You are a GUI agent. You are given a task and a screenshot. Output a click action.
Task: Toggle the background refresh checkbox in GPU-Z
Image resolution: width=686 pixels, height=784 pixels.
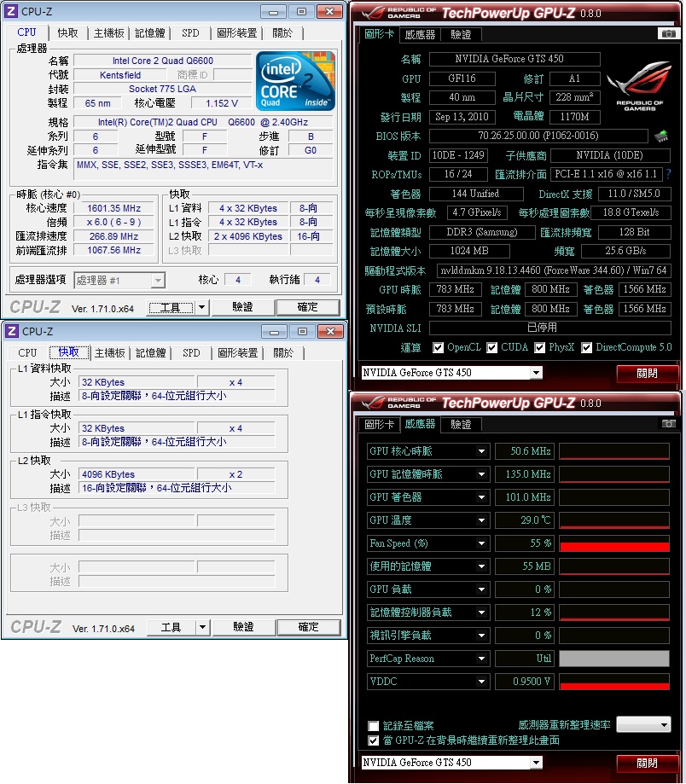pyautogui.click(x=373, y=740)
